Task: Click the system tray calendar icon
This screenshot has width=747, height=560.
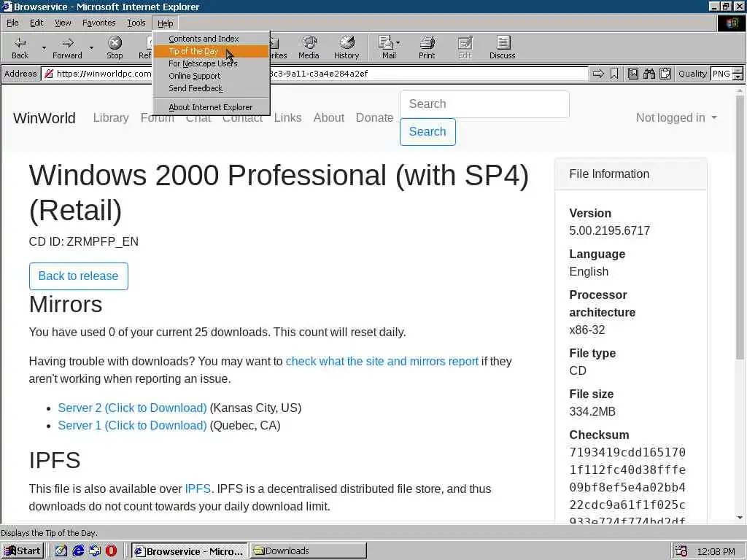Action: click(681, 551)
